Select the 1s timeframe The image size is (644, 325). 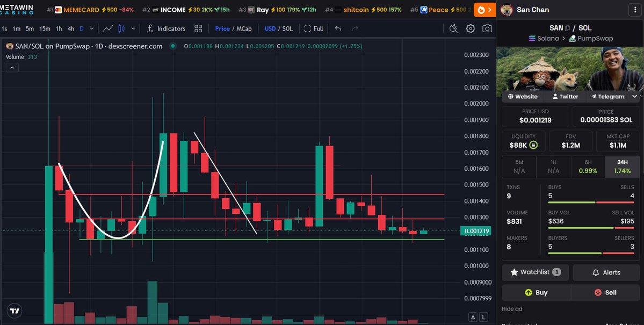(x=4, y=28)
